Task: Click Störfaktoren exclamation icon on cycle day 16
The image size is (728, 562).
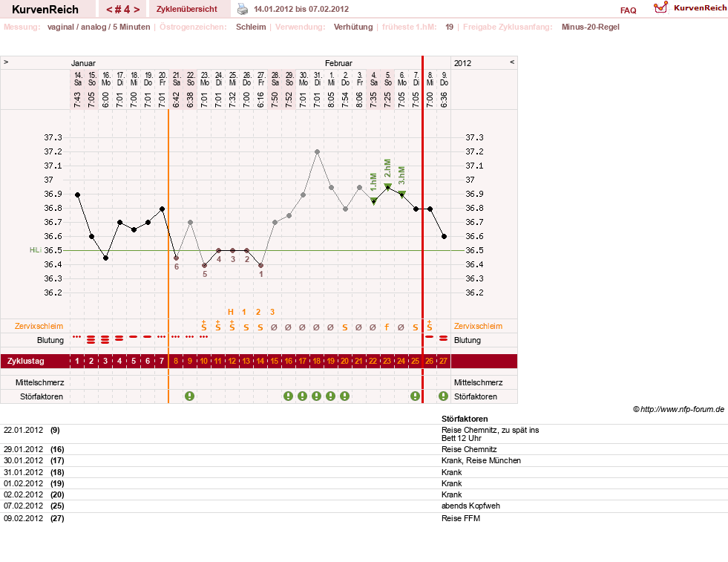Action: [289, 396]
